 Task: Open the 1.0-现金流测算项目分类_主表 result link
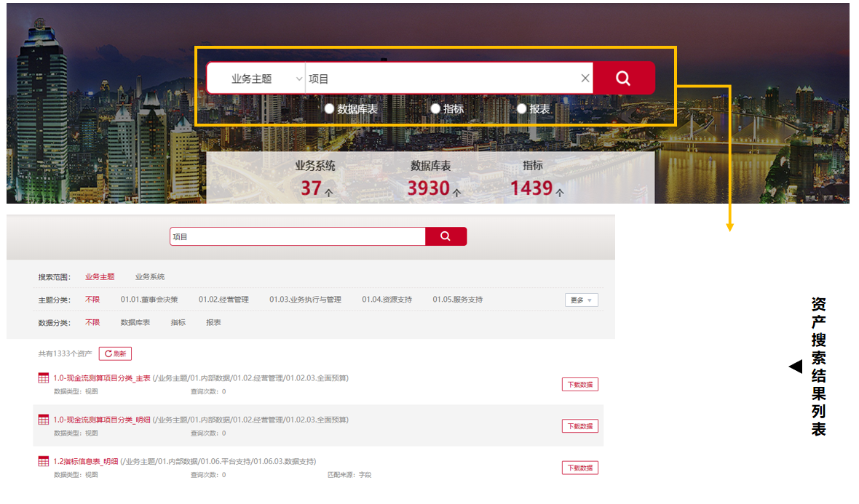click(x=102, y=378)
